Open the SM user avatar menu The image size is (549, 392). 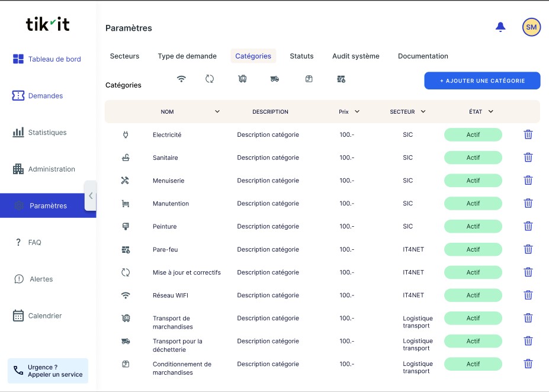(x=531, y=27)
